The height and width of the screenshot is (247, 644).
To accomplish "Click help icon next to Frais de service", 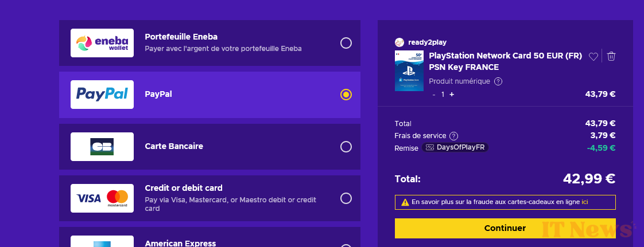I will (454, 136).
